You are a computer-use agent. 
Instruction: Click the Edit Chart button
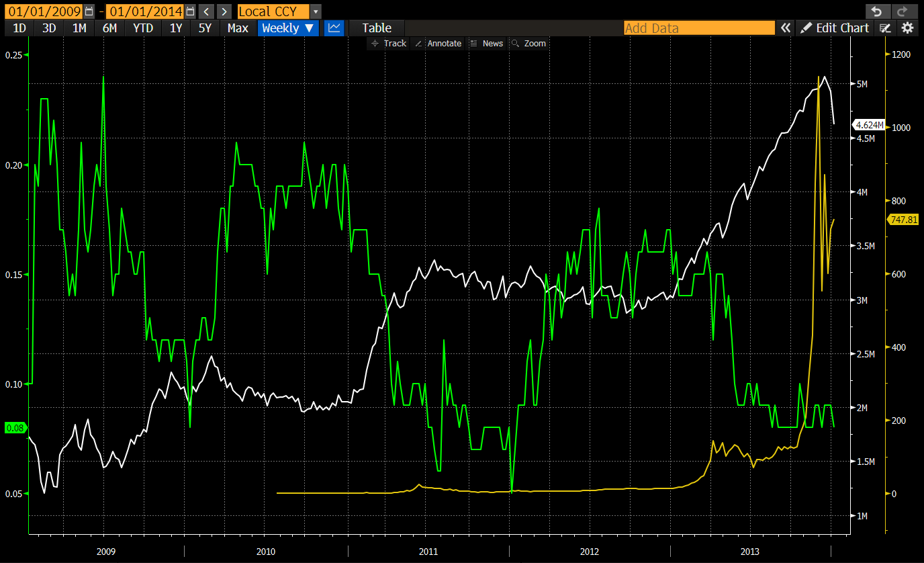(835, 28)
